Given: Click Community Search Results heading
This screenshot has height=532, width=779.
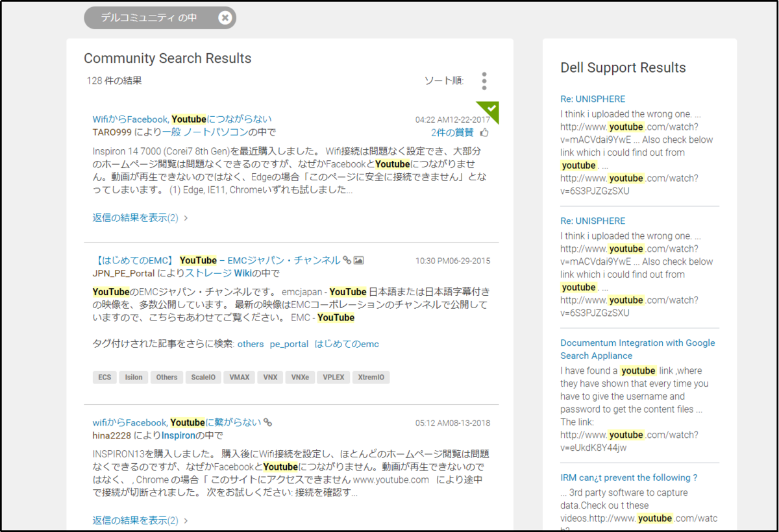Looking at the screenshot, I should click(167, 58).
